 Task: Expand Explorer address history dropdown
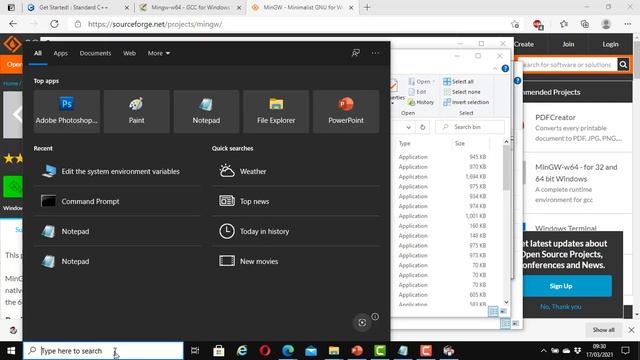[408, 127]
